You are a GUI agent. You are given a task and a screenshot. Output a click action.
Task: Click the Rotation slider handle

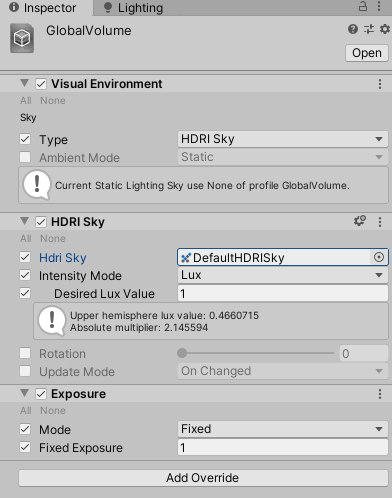[x=182, y=353]
